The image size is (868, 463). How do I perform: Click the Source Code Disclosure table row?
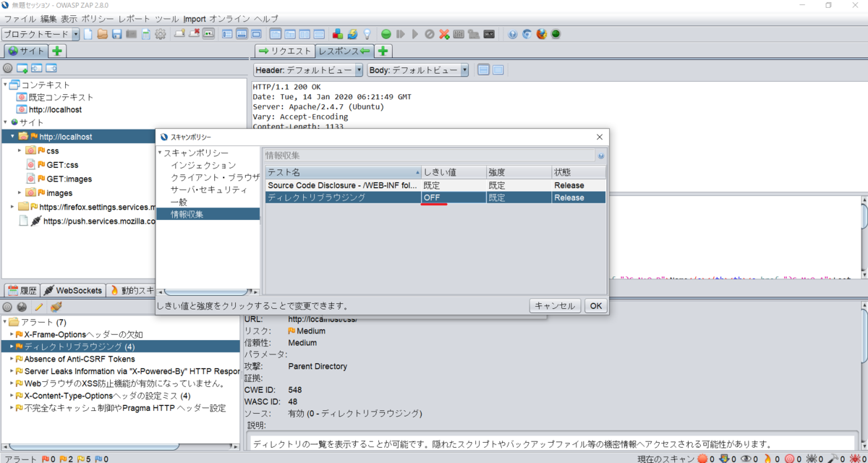tap(435, 185)
